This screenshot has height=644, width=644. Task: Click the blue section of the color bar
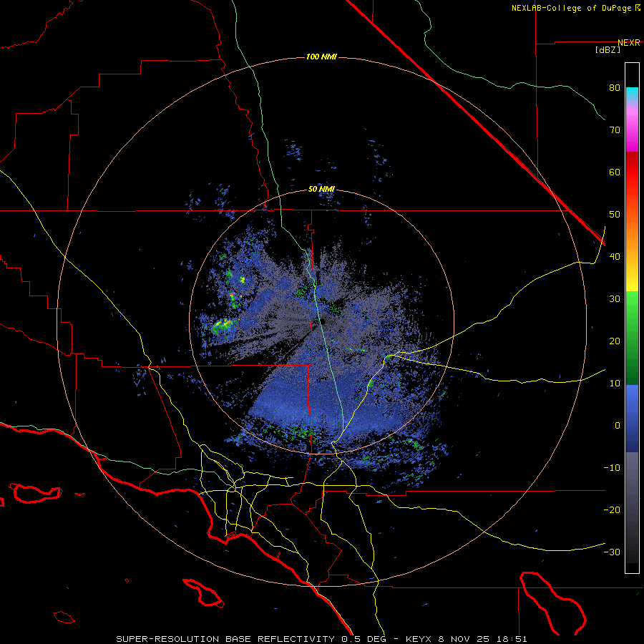(x=632, y=419)
